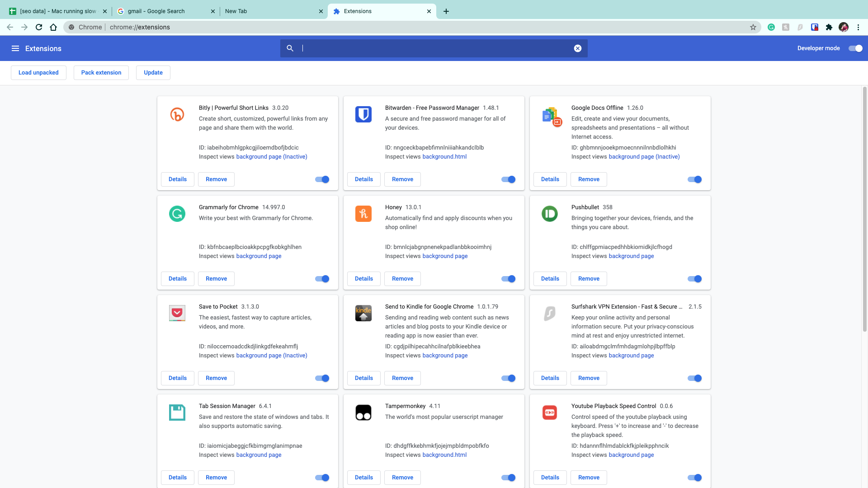Screen dimensions: 868x488
Task: Reload the current page
Action: pos(39,27)
